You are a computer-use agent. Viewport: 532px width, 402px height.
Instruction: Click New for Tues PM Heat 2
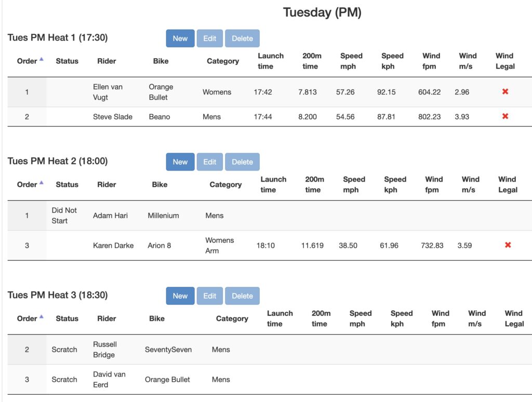coord(180,162)
